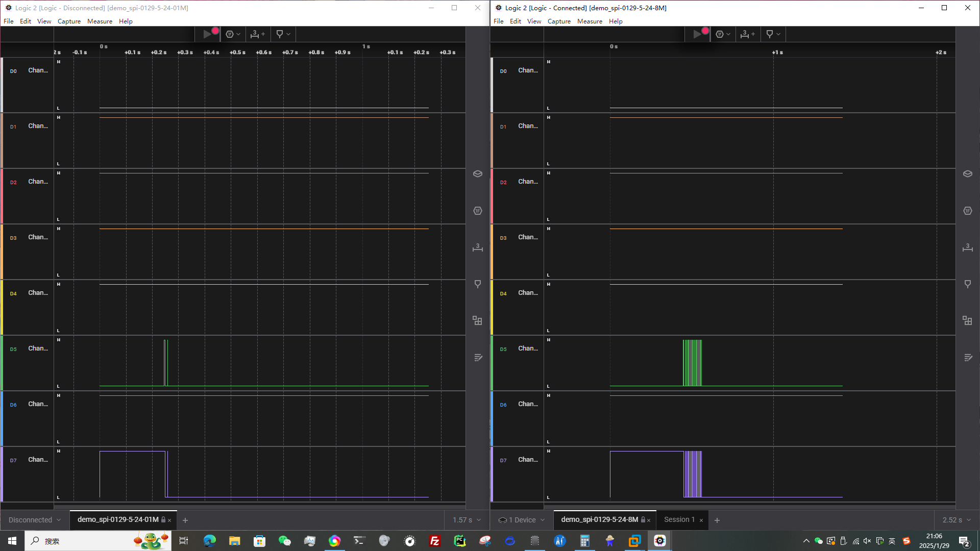The width and height of the screenshot is (980, 551).
Task: Open Extensions panel in right window sidebar
Action: pos(968,320)
